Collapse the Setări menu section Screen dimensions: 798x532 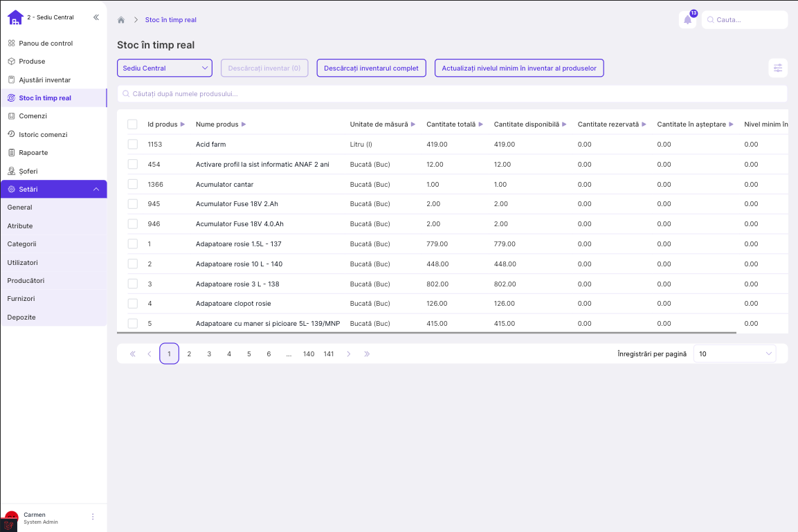click(96, 190)
